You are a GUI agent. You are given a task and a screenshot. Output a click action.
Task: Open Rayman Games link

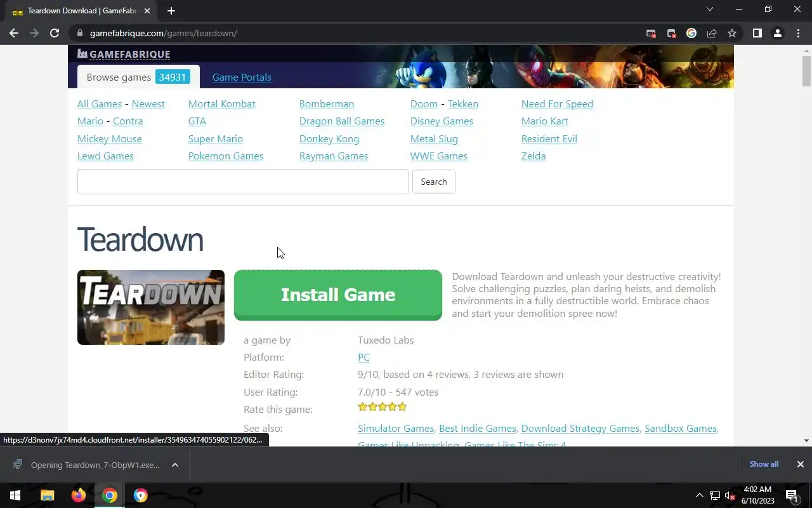(x=334, y=156)
